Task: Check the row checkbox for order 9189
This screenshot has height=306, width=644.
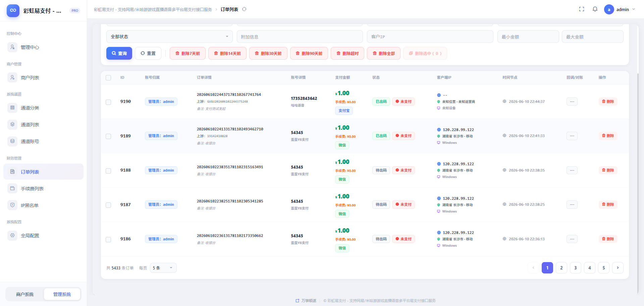Action: pos(108,136)
